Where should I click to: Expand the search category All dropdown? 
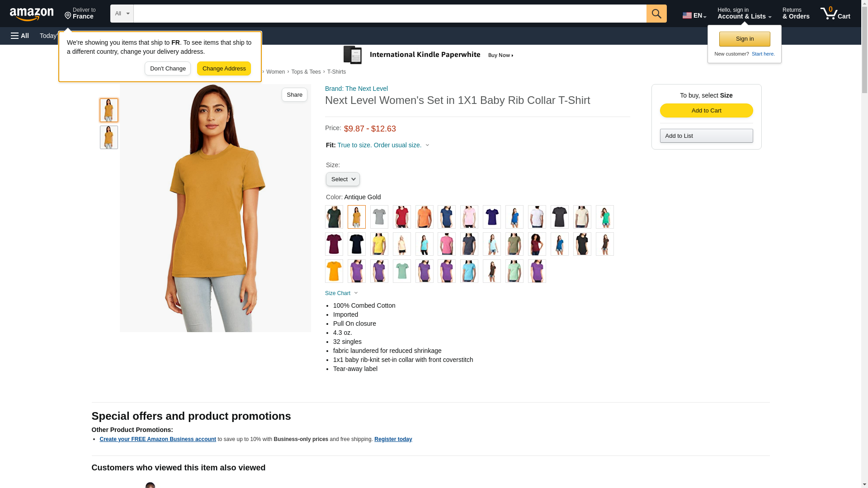[122, 14]
